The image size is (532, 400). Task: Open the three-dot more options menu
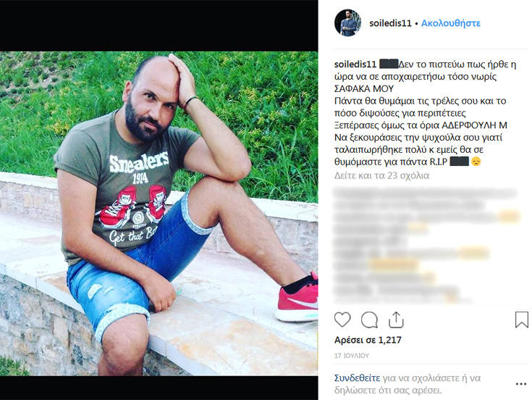point(521,384)
